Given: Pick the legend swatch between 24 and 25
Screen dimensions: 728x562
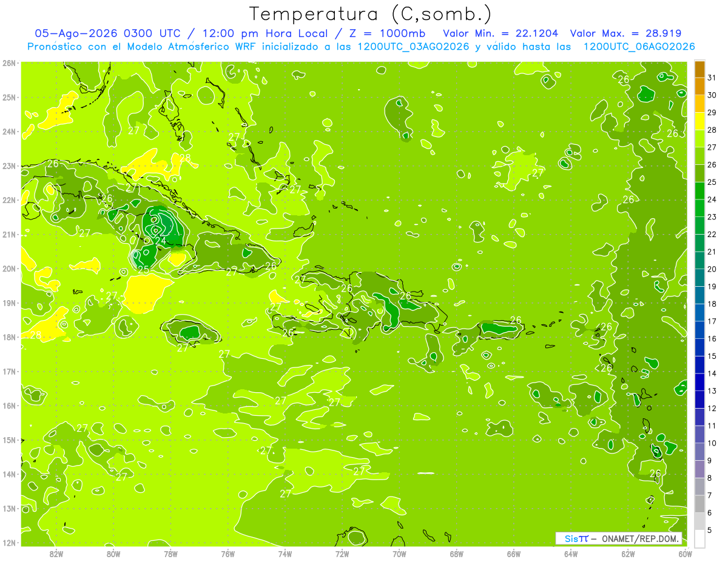Looking at the screenshot, I should pos(699,191).
